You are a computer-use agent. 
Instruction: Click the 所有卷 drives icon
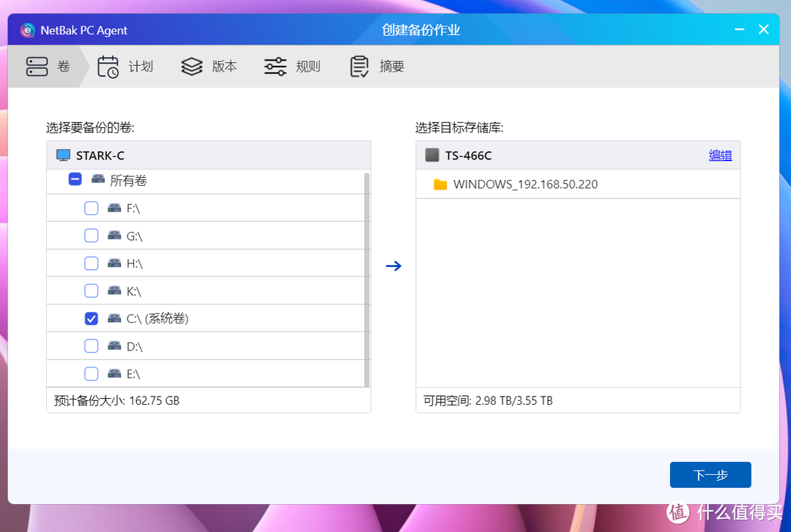click(98, 179)
